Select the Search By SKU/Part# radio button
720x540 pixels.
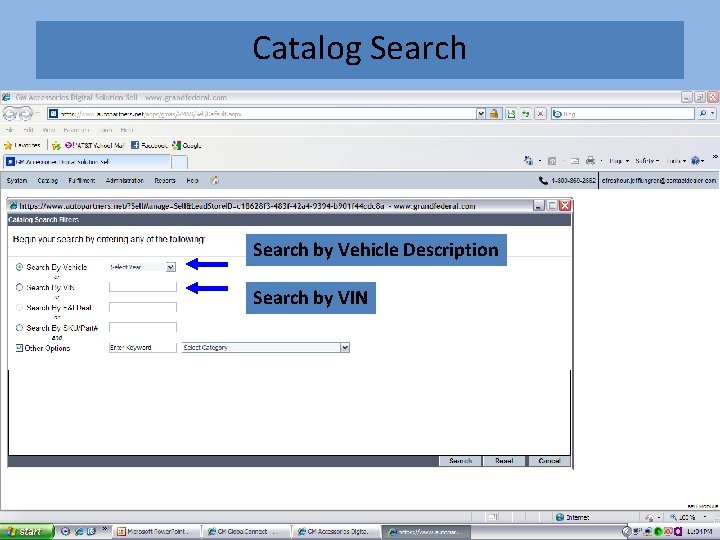[x=19, y=328]
